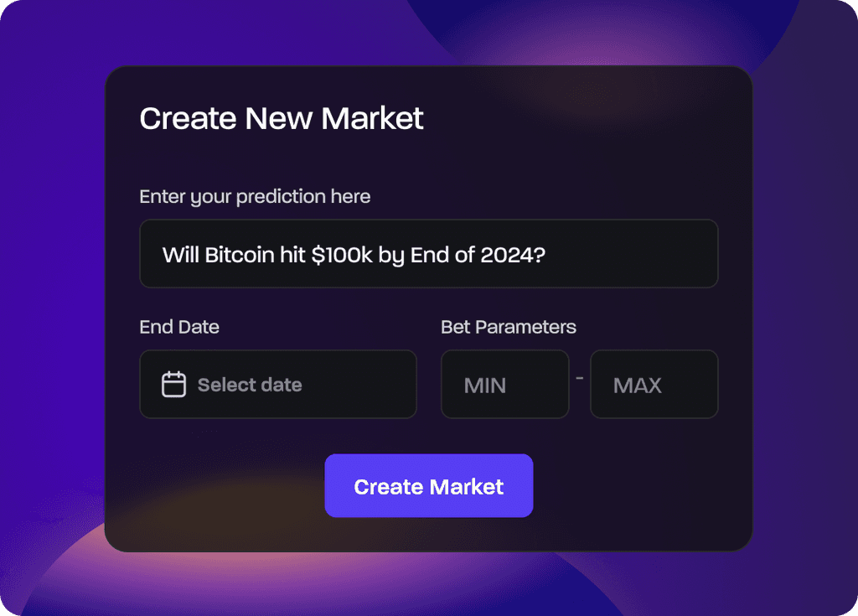Click the word Market in the heading
The width and height of the screenshot is (858, 616).
pyautogui.click(x=372, y=119)
